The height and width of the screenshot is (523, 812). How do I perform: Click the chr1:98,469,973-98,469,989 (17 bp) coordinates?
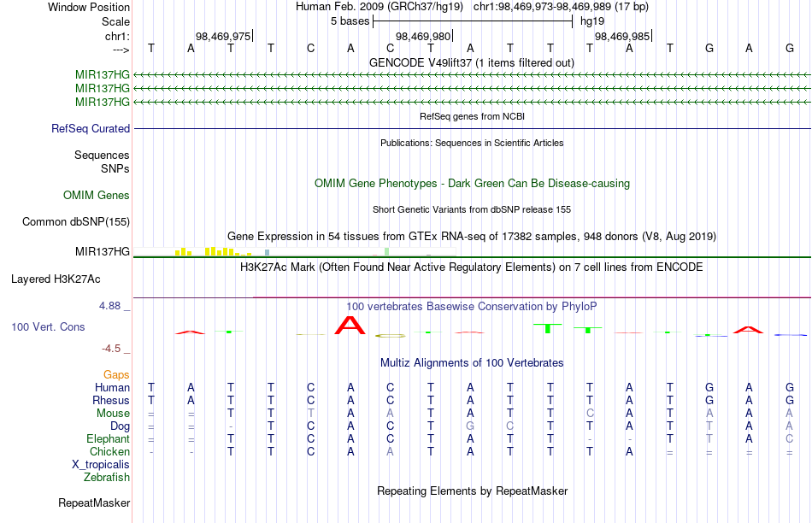coord(561,7)
